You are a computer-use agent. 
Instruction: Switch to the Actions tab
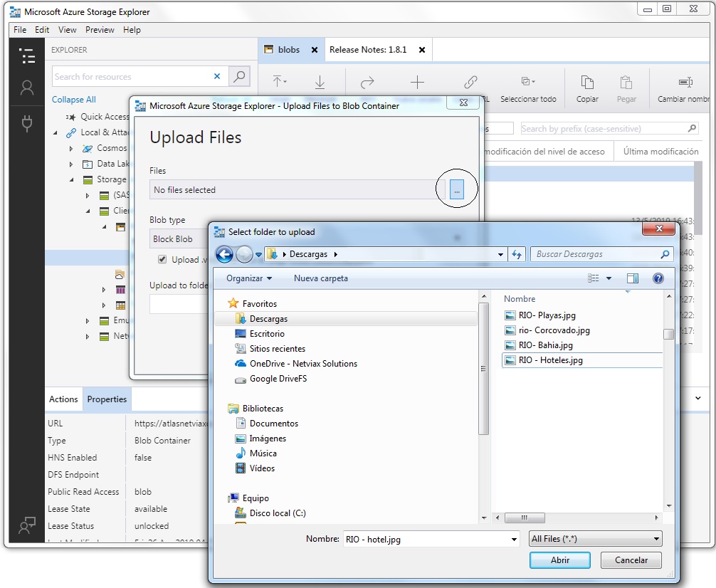pos(63,399)
